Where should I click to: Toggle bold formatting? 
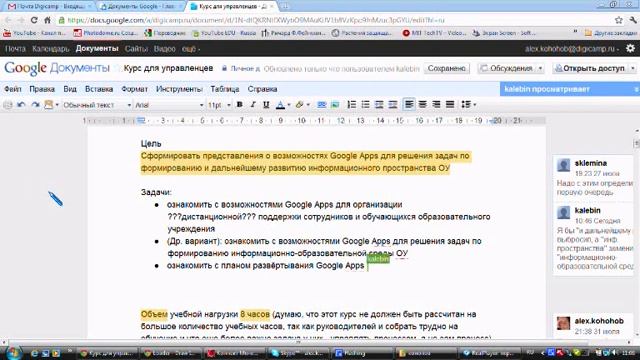[x=240, y=105]
